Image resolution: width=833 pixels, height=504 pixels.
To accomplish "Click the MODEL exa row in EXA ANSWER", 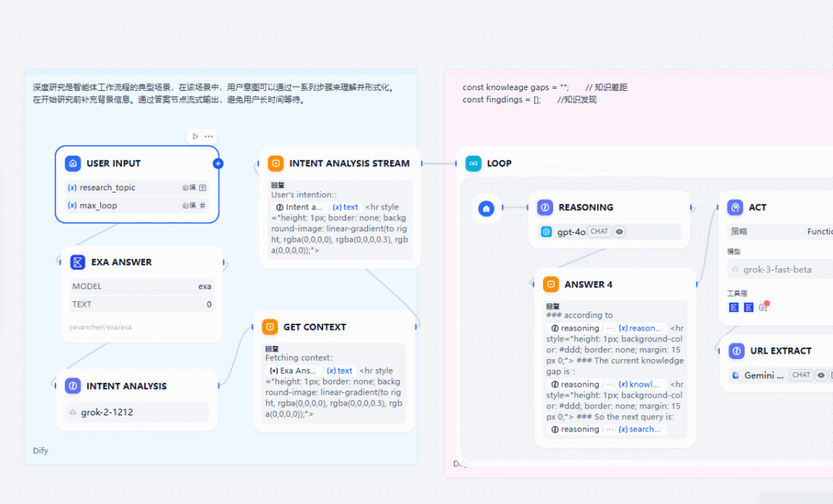I will click(x=142, y=286).
